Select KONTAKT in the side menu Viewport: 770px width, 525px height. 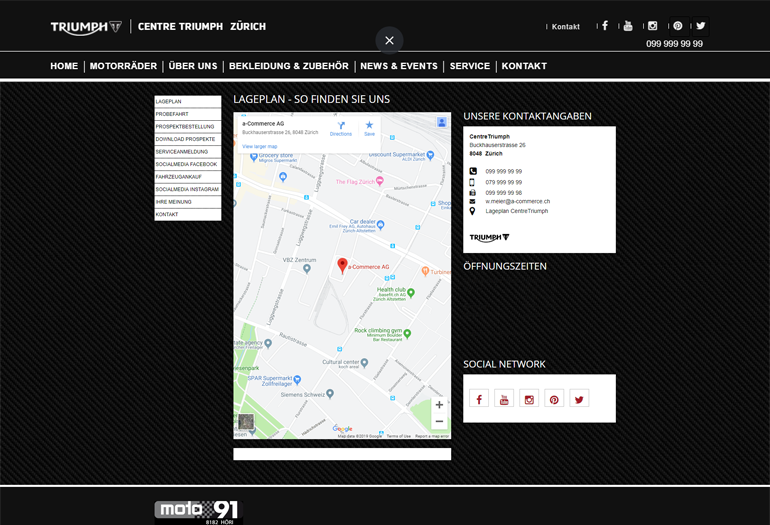pyautogui.click(x=188, y=214)
